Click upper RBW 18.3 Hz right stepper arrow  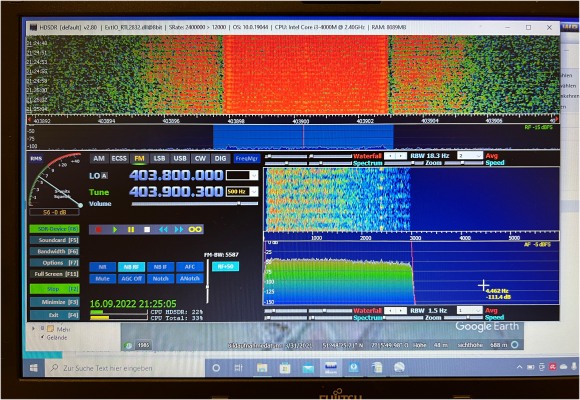click(401, 156)
